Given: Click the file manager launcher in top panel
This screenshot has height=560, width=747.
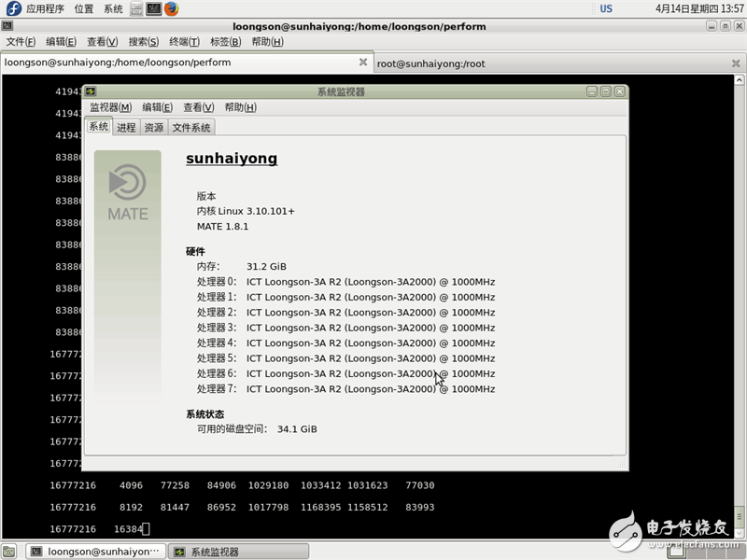Looking at the screenshot, I should tap(136, 8).
